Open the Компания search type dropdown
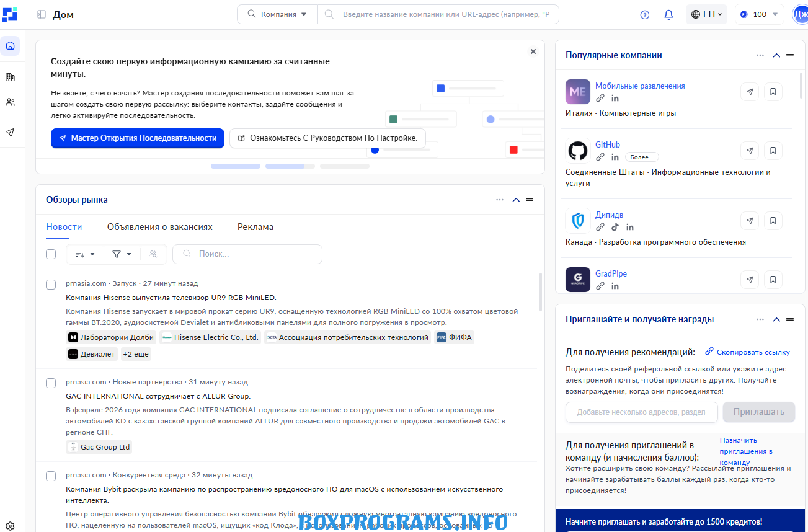The height and width of the screenshot is (532, 808). (x=278, y=14)
